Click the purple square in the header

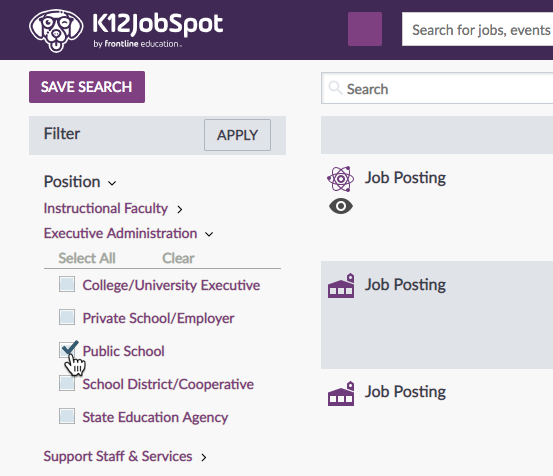[365, 29]
